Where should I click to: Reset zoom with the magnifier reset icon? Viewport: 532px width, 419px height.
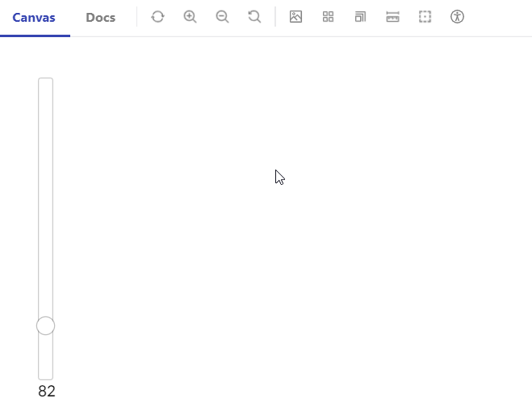(x=254, y=17)
